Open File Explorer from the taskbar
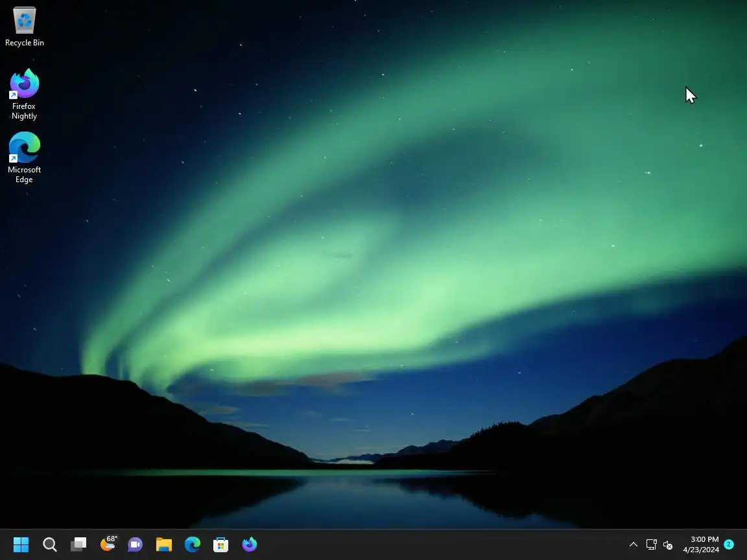 point(164,544)
